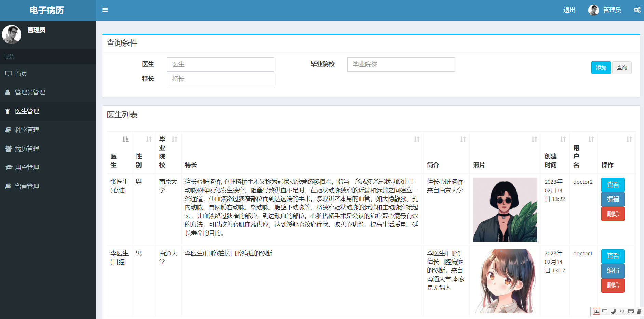Click the 医生列表 panel heading
This screenshot has height=319, width=644.
[122, 115]
